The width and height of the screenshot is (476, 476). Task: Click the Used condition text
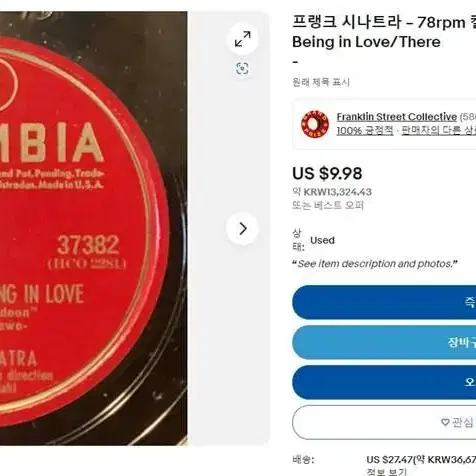point(322,240)
